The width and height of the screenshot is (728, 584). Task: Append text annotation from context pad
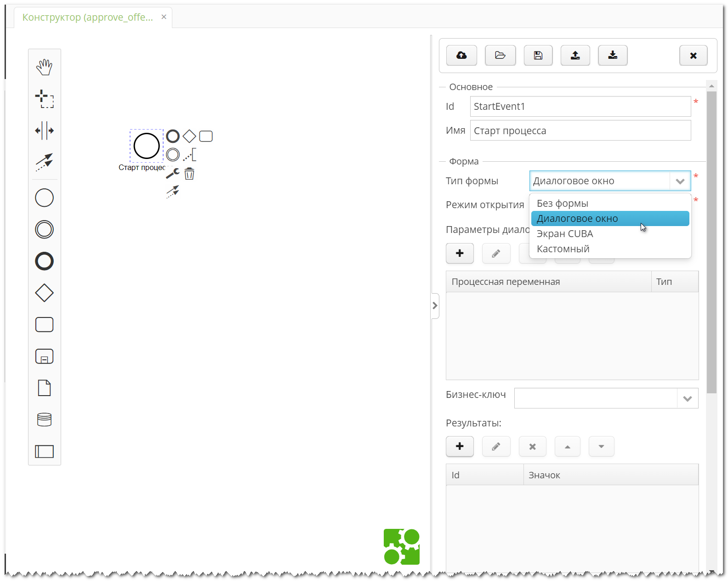click(189, 154)
